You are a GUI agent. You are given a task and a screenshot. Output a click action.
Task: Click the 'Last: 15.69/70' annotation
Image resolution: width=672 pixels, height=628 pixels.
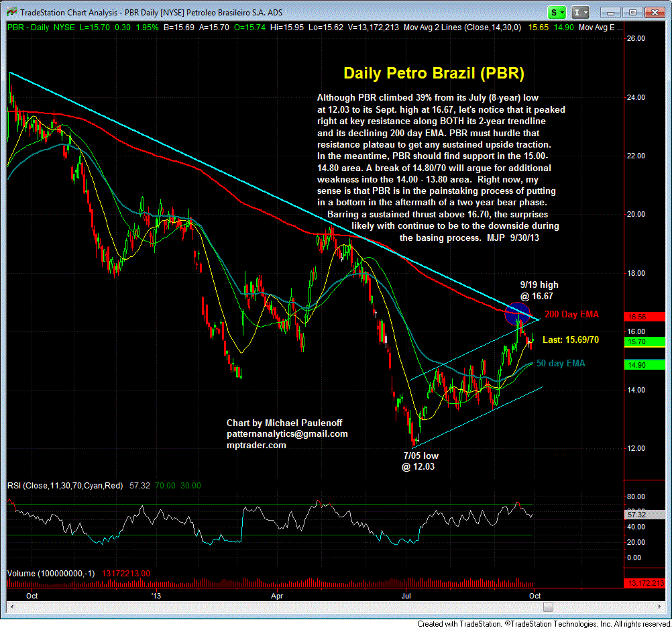[x=571, y=339]
